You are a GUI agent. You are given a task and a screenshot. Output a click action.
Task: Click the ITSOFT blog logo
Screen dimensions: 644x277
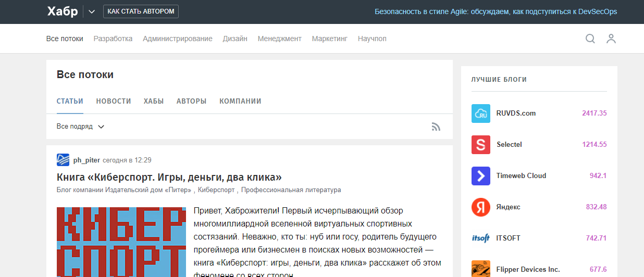(x=481, y=238)
